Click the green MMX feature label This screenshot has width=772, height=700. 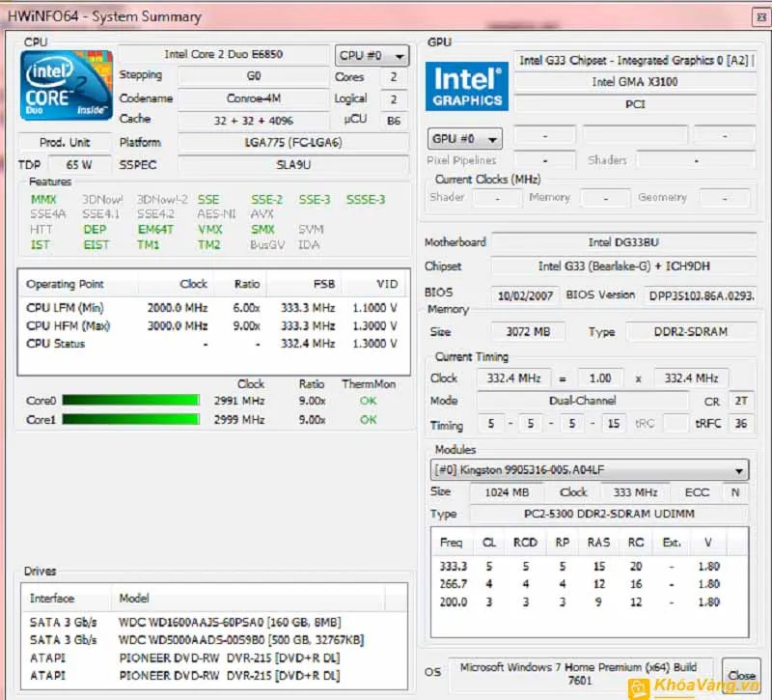tap(43, 200)
